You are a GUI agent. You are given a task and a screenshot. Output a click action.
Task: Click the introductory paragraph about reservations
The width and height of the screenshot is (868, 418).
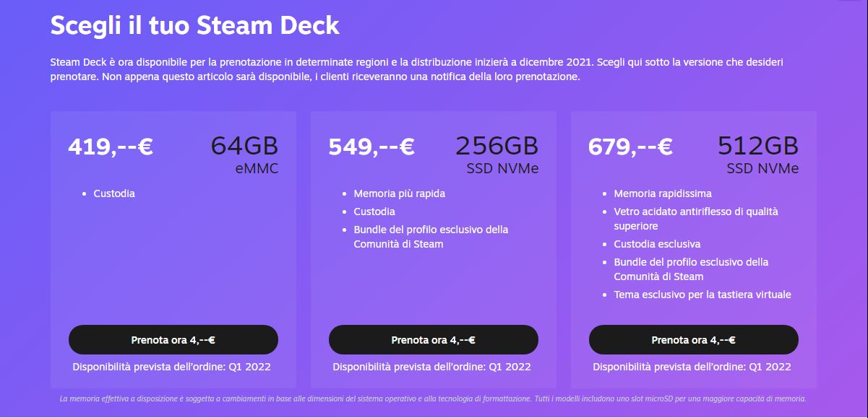[416, 69]
